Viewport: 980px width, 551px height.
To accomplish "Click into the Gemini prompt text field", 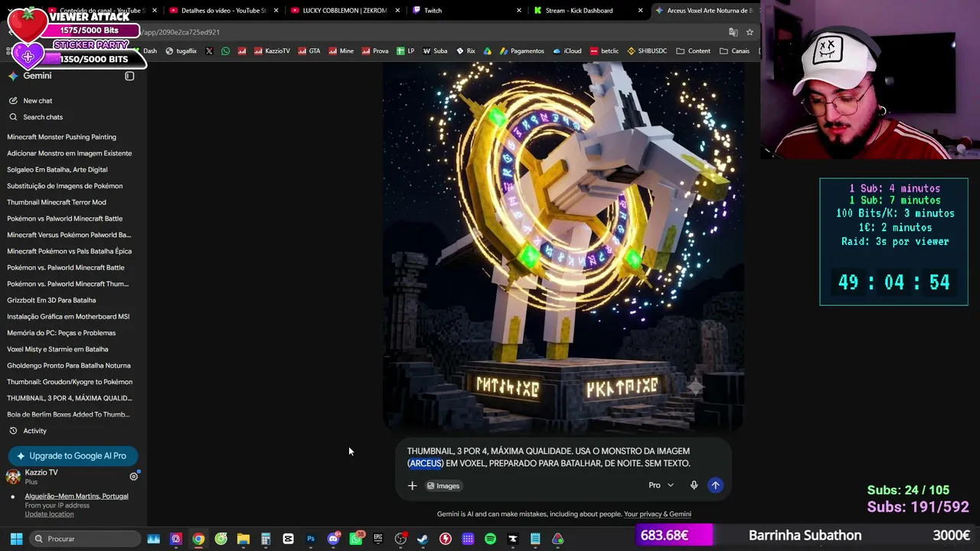I will [549, 457].
